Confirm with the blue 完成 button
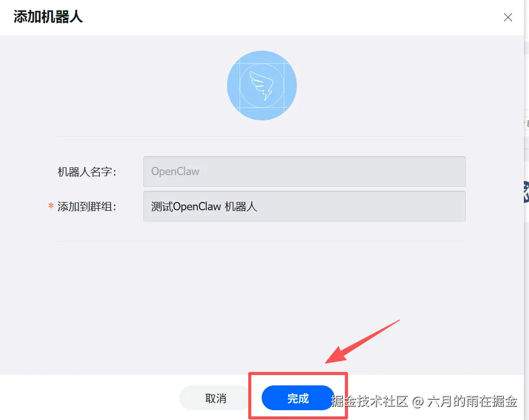 point(298,398)
